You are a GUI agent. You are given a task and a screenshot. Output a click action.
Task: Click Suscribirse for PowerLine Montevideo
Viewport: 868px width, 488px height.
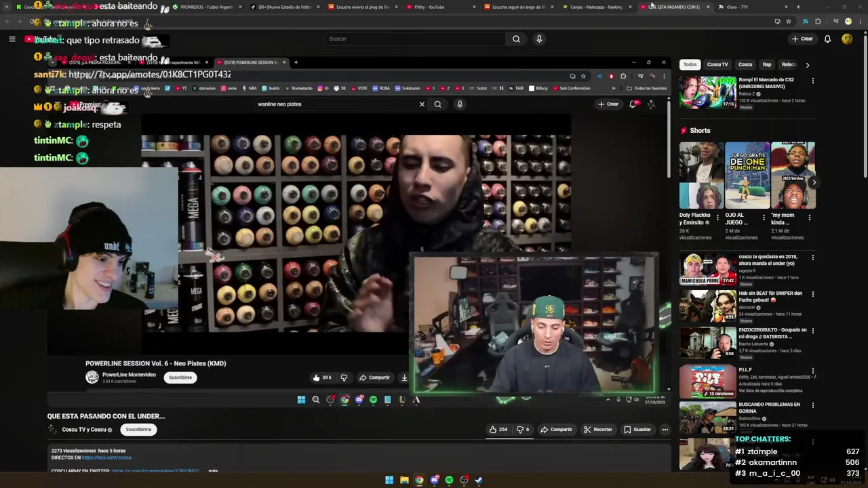click(180, 378)
